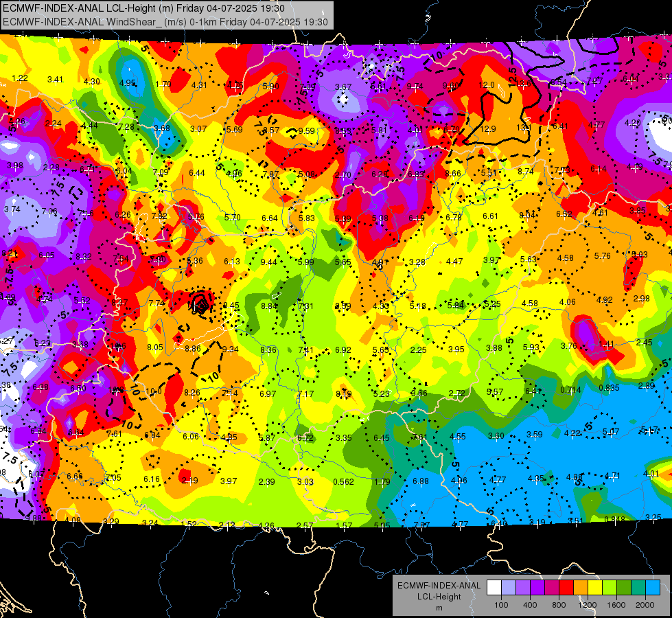Click the wind shear value 6.97

tap(268, 393)
